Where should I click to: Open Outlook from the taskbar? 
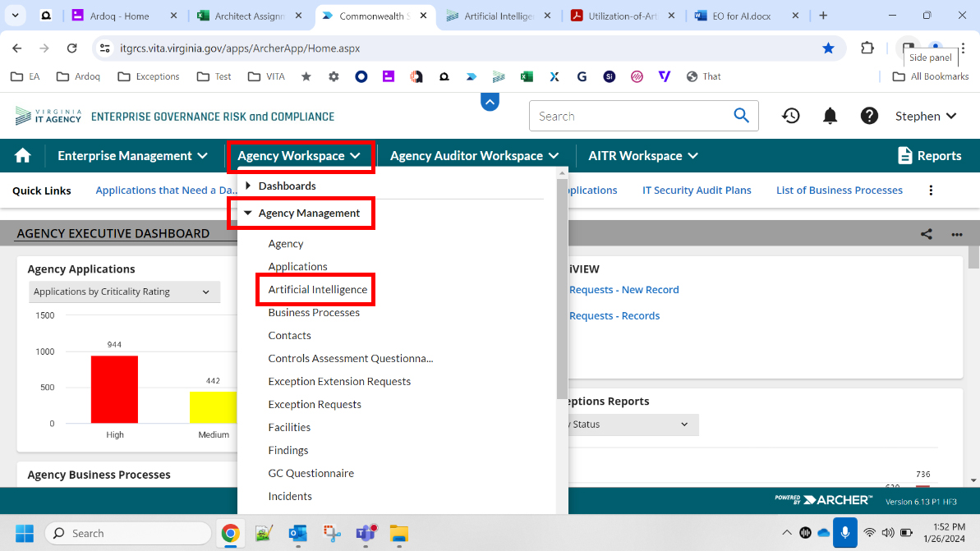point(297,533)
